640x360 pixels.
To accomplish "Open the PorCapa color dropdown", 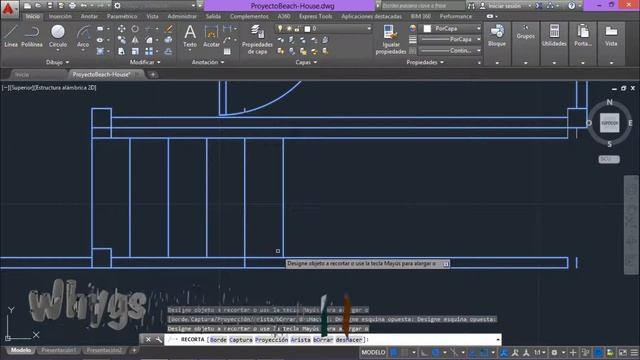I will pos(478,29).
